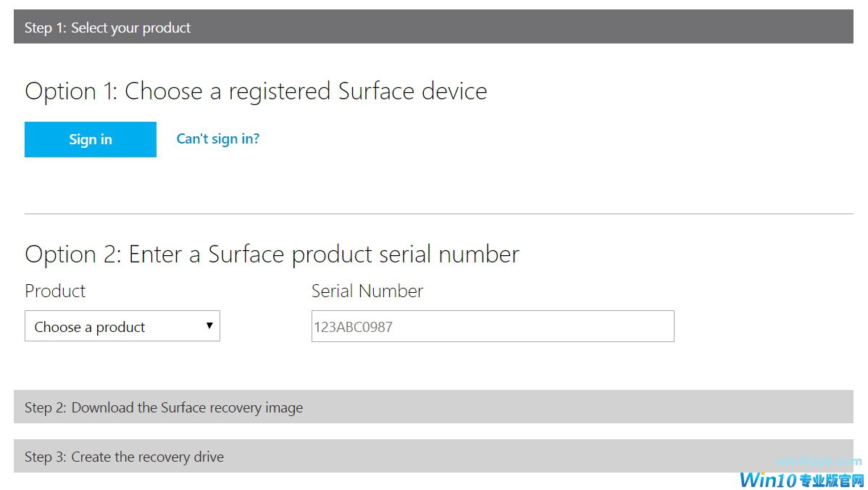Click the Chinese 专业版官网 watermark text
The height and width of the screenshot is (490, 868).
pos(832,479)
